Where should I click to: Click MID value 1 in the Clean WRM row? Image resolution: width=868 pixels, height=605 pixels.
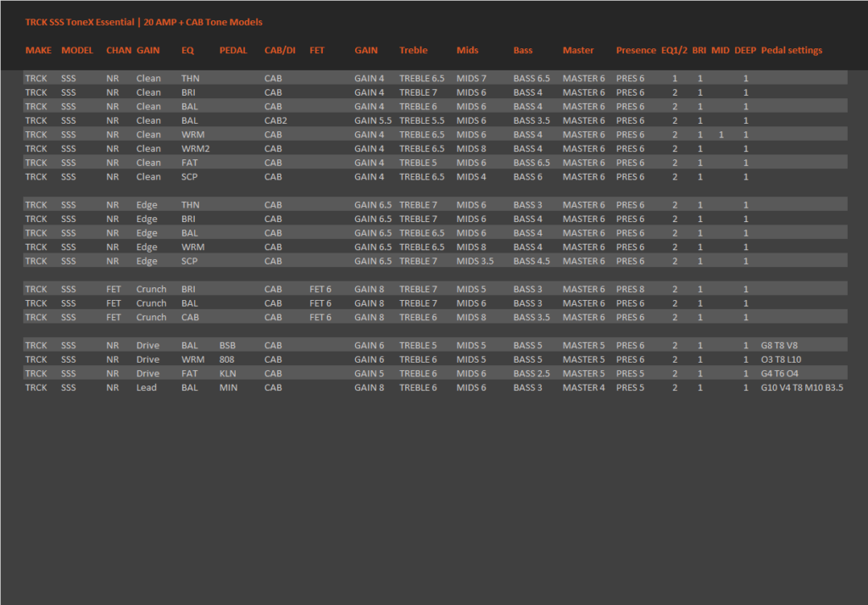[x=721, y=135]
